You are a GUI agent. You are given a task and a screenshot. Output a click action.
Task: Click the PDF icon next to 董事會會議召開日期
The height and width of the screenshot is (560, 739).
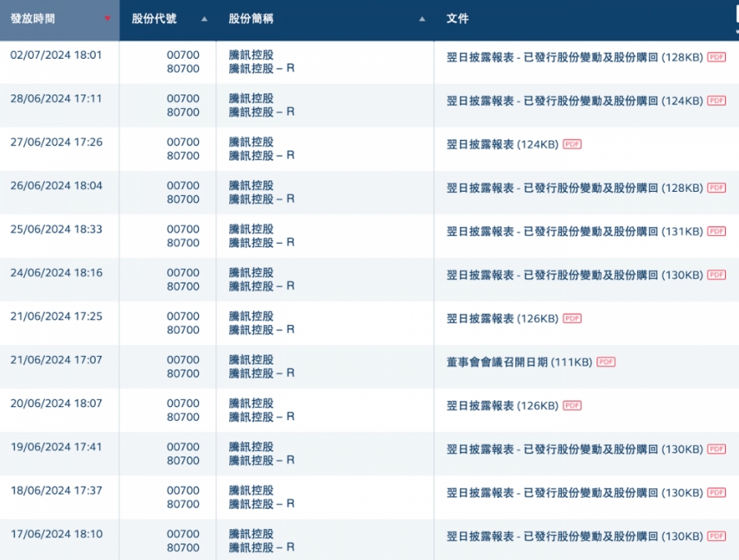[606, 362]
